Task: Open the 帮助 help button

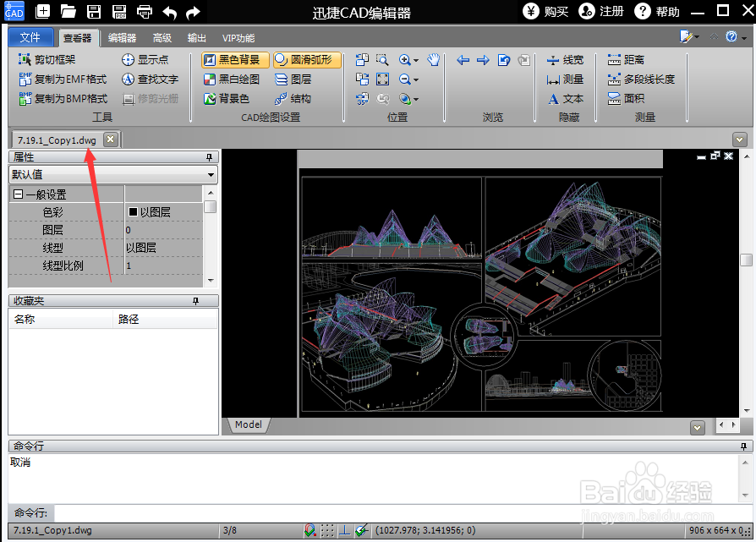Action: (657, 11)
